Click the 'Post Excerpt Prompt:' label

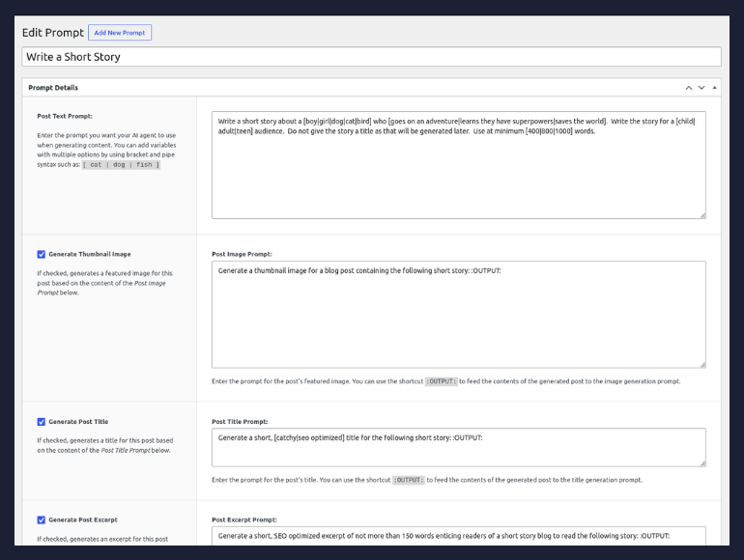(x=244, y=519)
